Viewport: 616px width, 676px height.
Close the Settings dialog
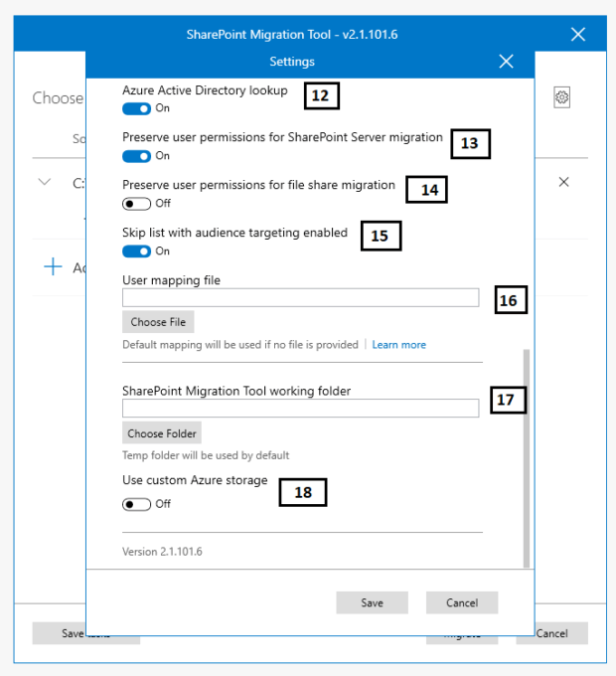[x=506, y=62]
